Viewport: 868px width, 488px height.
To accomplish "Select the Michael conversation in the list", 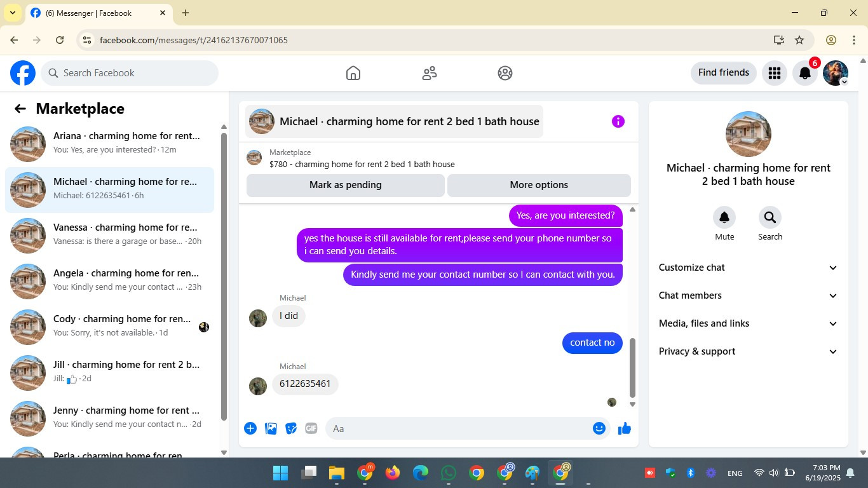I will click(109, 190).
